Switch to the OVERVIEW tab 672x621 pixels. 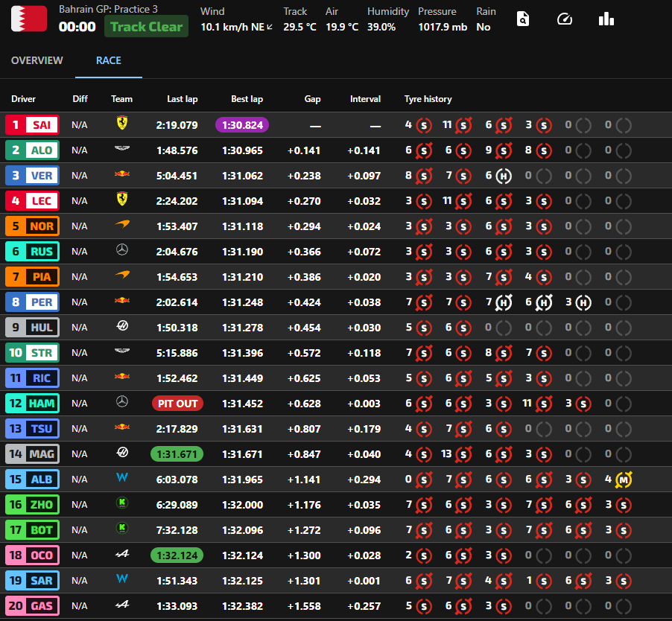point(37,60)
